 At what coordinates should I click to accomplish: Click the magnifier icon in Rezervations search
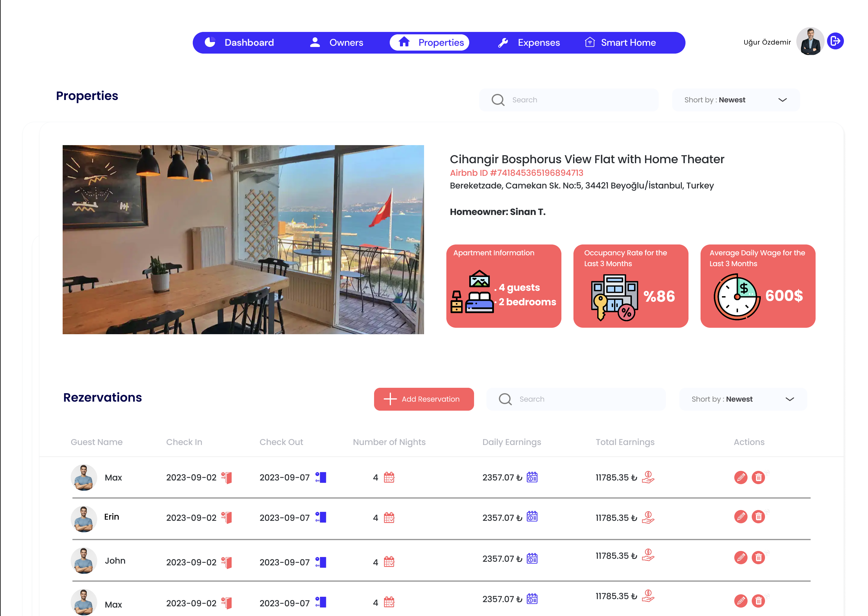[505, 399]
